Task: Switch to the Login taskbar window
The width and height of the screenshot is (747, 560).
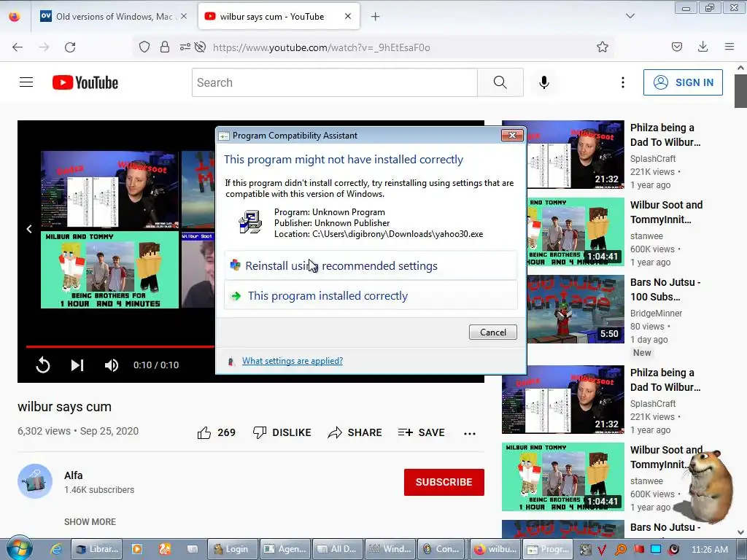Action: pyautogui.click(x=231, y=549)
